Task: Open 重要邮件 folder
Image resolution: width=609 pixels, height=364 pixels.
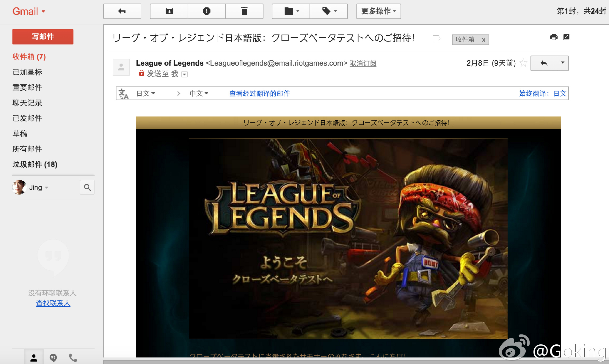Action: tap(27, 87)
